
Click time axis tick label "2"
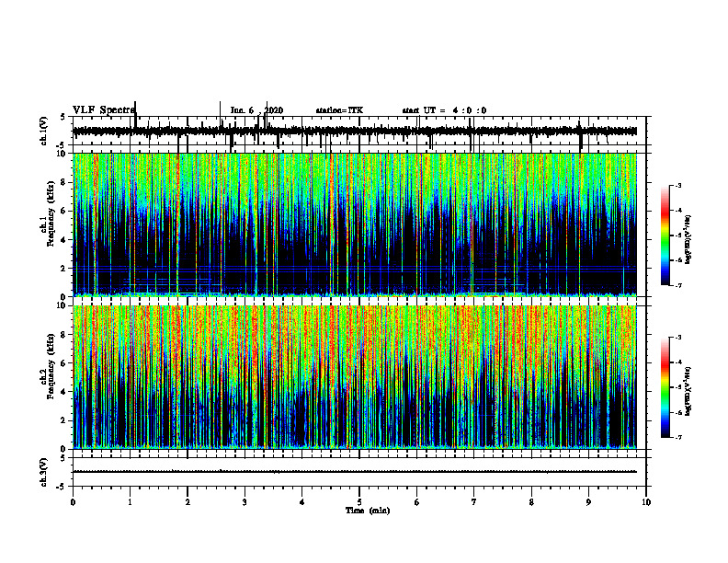(x=188, y=502)
